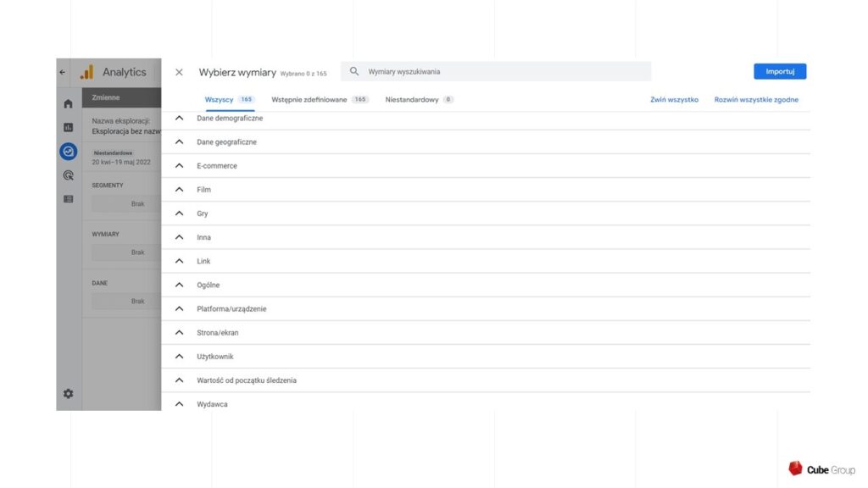This screenshot has width=868, height=488.
Task: Open the Configure table icon
Action: point(68,199)
